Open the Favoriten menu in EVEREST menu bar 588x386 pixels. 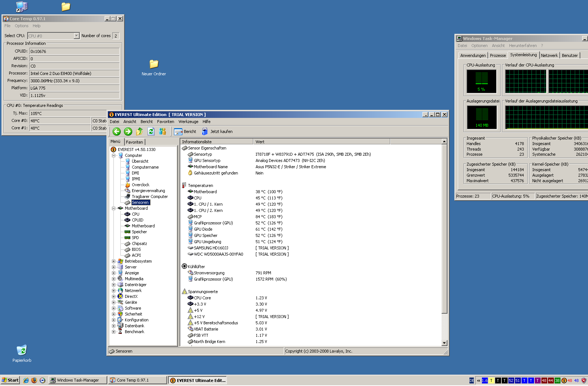[x=166, y=122]
